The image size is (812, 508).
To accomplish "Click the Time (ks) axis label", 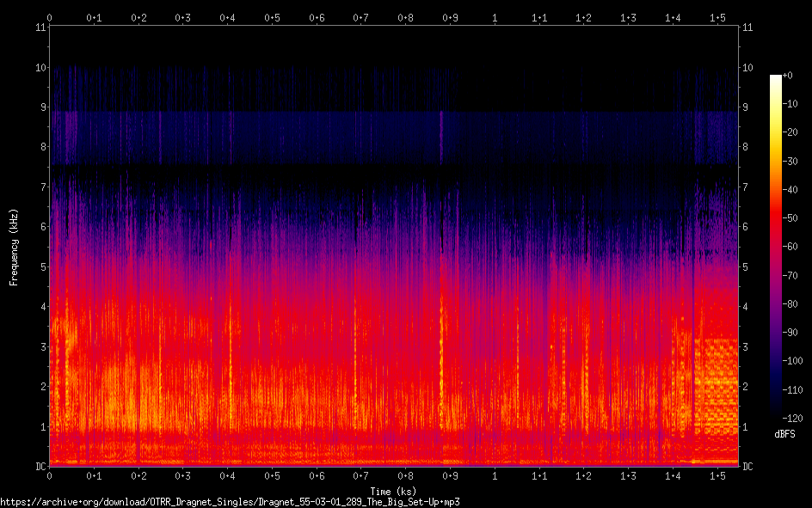I will pos(393,490).
